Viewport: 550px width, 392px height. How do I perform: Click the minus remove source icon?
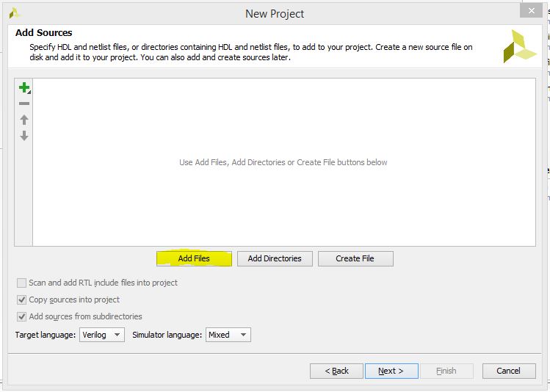(x=24, y=104)
